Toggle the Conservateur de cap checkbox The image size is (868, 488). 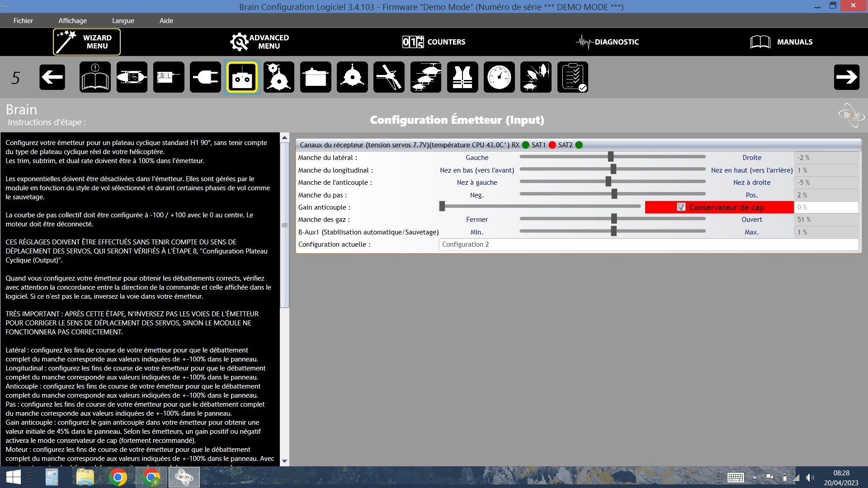pos(681,207)
